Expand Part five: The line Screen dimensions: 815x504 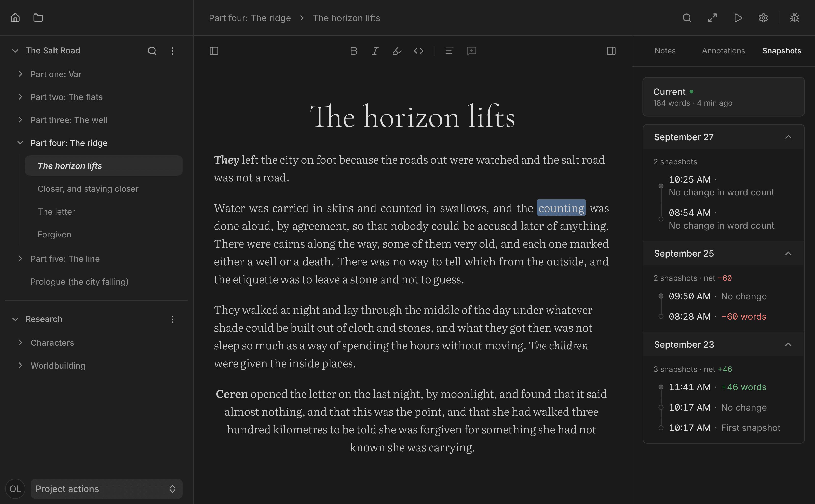pos(20,259)
